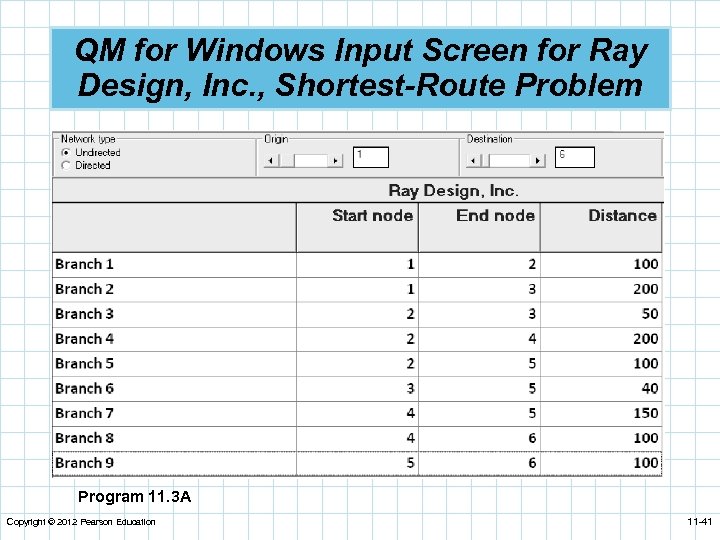Select the Branch 2 row label
Image resolution: width=720 pixels, height=540 pixels.
click(x=174, y=289)
